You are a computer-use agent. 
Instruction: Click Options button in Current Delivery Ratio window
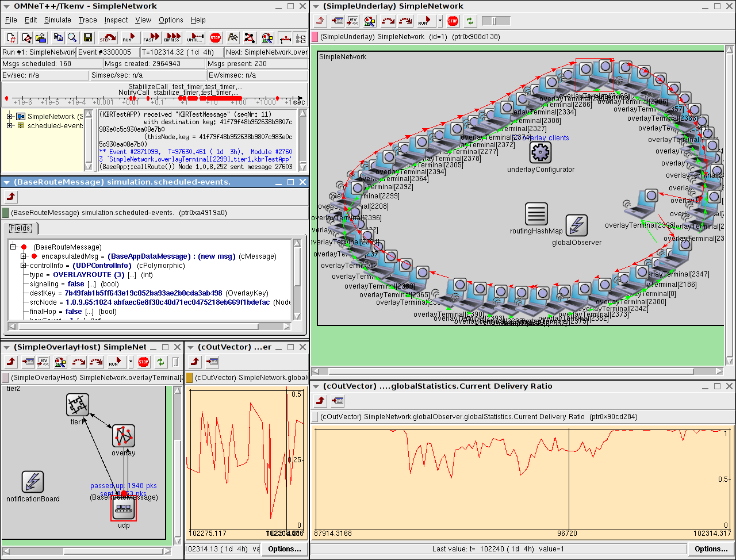pos(711,549)
